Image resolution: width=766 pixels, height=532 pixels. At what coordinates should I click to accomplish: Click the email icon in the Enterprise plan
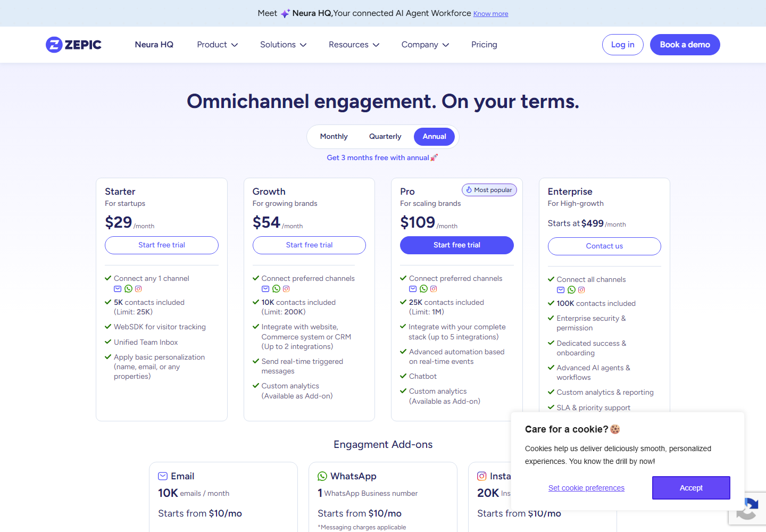click(561, 290)
